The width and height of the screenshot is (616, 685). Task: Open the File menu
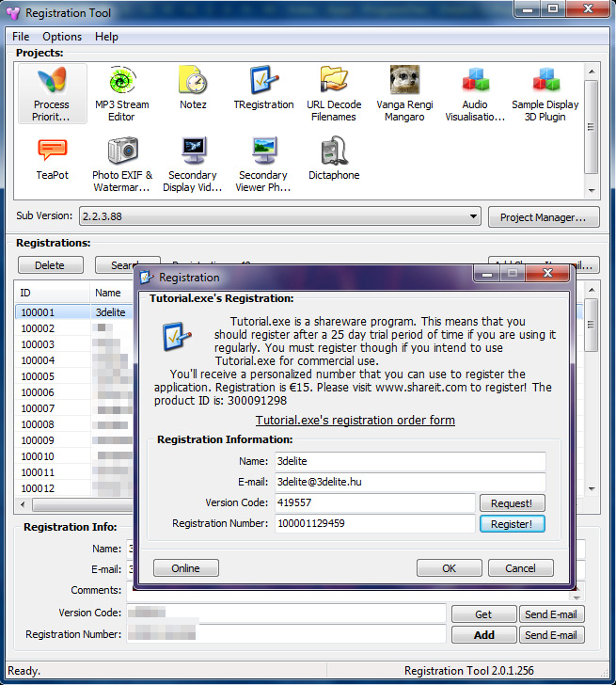21,37
